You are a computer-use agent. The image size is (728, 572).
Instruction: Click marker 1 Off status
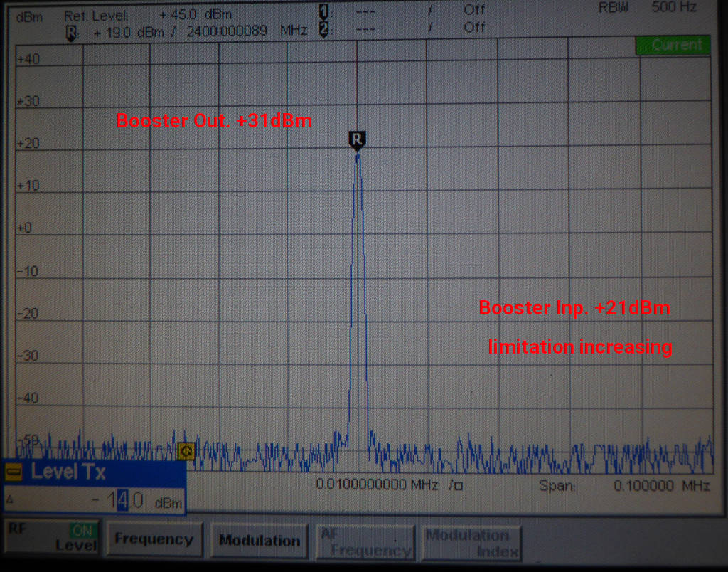[474, 10]
